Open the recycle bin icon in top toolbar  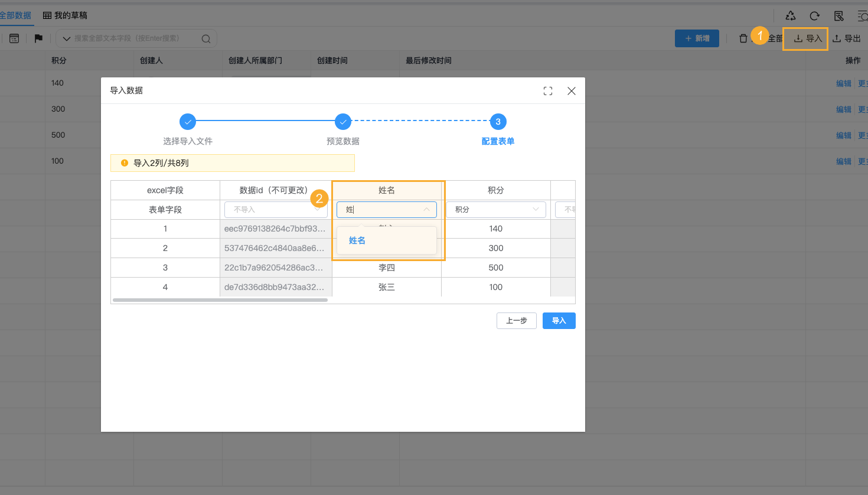coord(791,16)
